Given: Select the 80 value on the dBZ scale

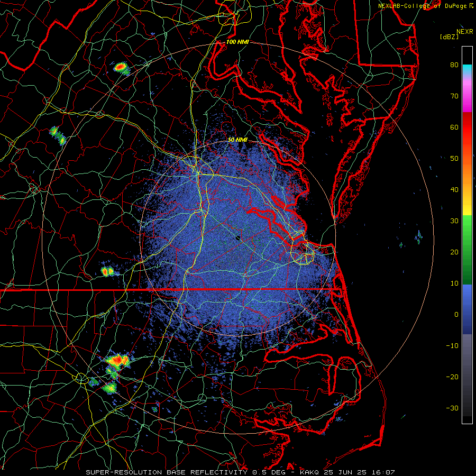Looking at the screenshot, I should [454, 65].
